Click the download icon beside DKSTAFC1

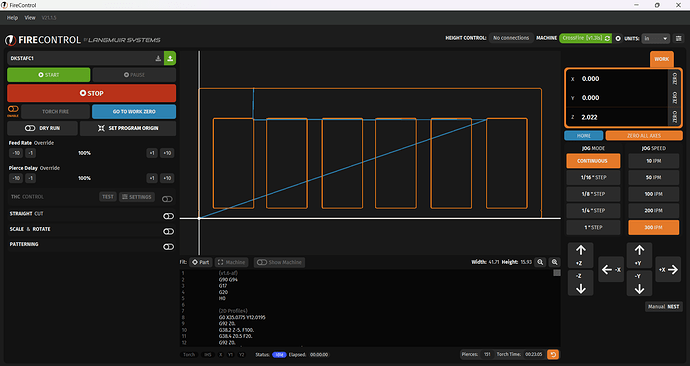click(x=158, y=58)
